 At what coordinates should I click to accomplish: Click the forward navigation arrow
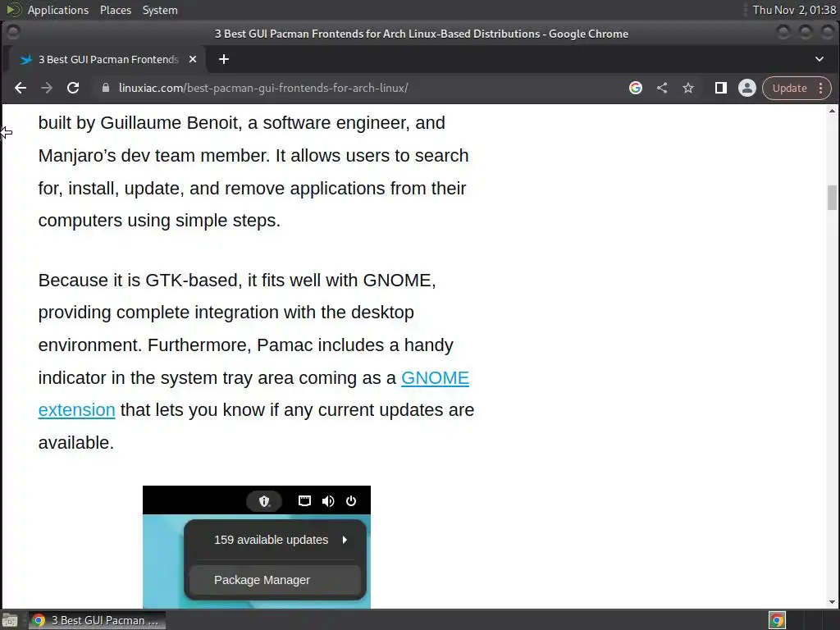pyautogui.click(x=47, y=88)
